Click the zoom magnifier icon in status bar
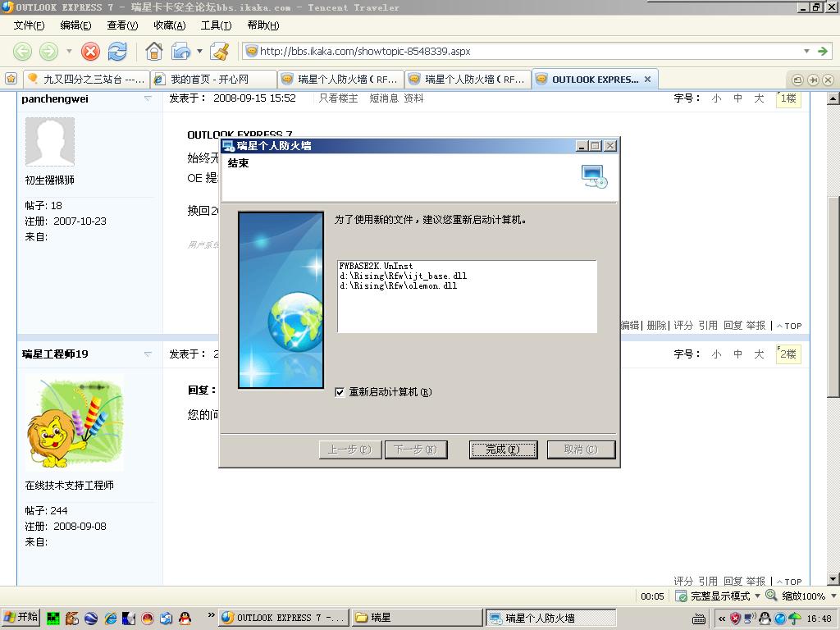Image resolution: width=840 pixels, height=630 pixels. [771, 596]
